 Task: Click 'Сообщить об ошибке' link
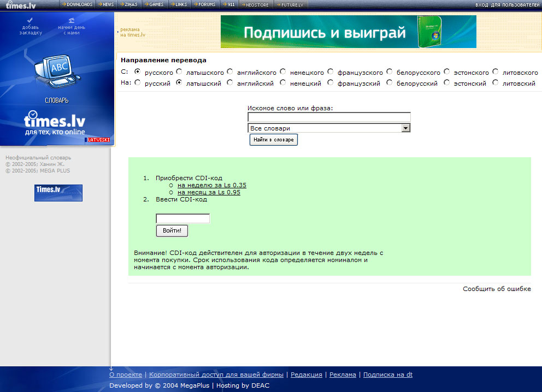[497, 289]
